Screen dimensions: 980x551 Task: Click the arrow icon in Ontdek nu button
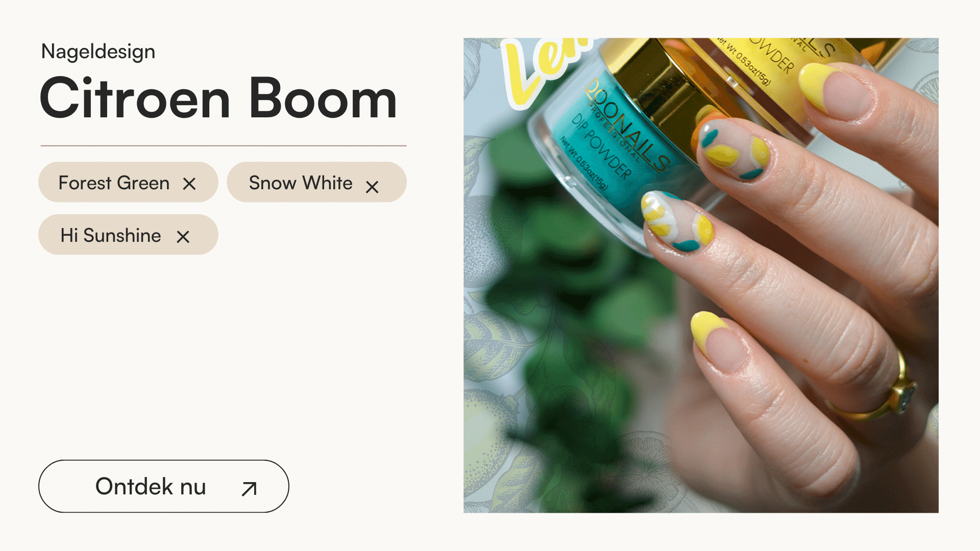249,489
